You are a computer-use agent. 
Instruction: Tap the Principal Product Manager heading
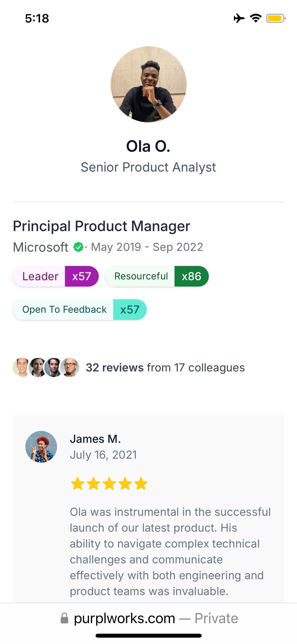tap(102, 226)
